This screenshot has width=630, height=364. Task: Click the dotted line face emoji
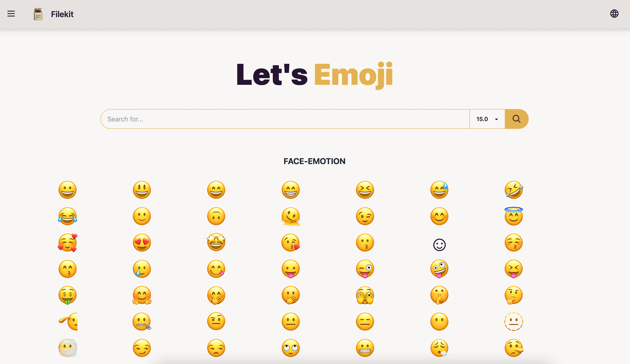(x=513, y=322)
